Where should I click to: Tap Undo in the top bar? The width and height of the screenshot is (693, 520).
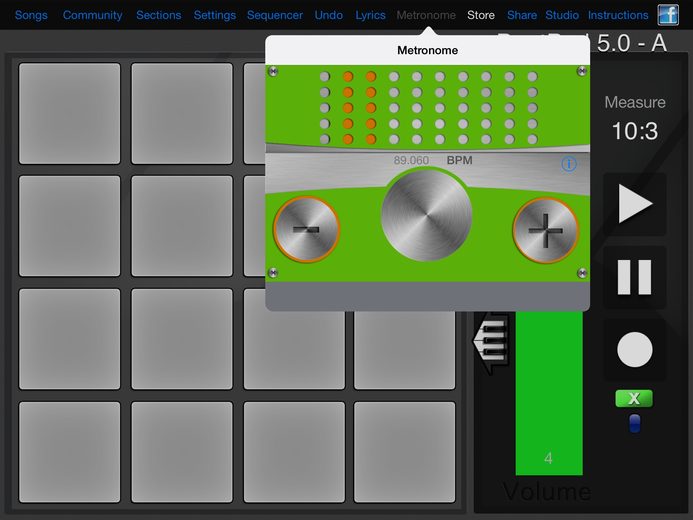pyautogui.click(x=328, y=15)
